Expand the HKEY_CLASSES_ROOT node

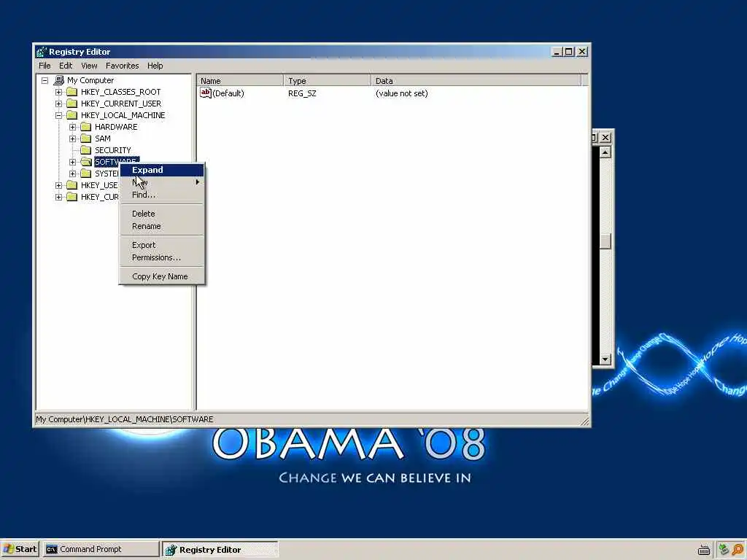tap(58, 92)
